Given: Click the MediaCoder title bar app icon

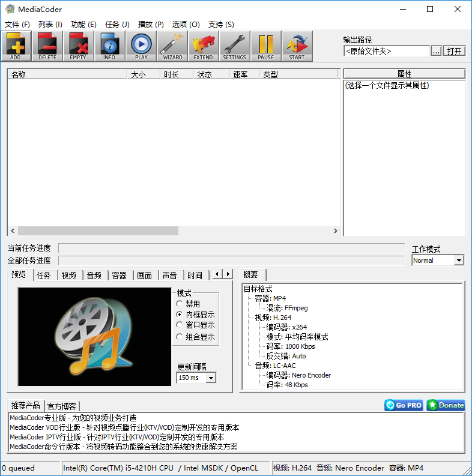Looking at the screenshot, I should pos(10,9).
